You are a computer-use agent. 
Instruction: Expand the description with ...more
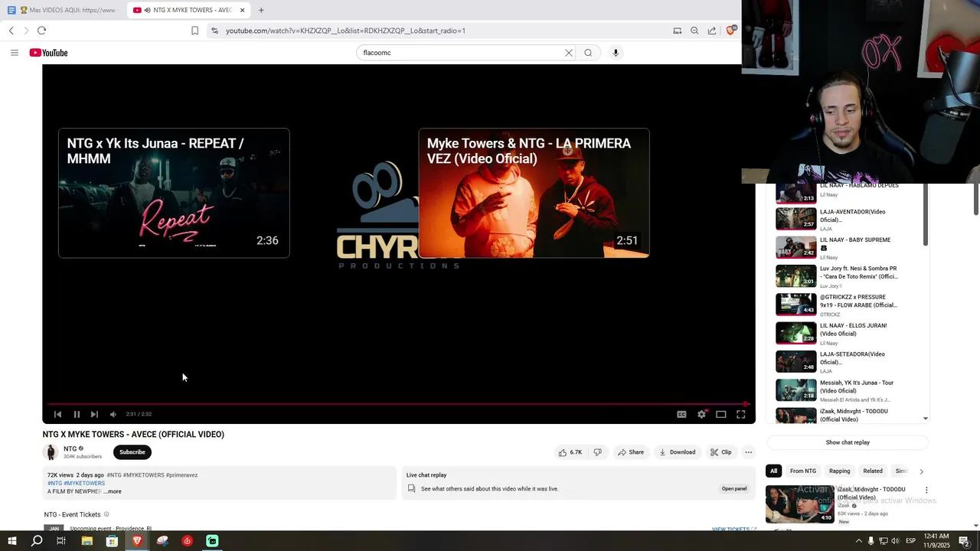pyautogui.click(x=113, y=491)
